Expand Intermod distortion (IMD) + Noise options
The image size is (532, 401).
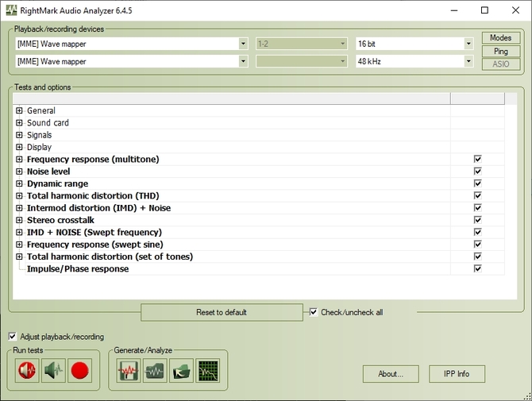(x=19, y=208)
